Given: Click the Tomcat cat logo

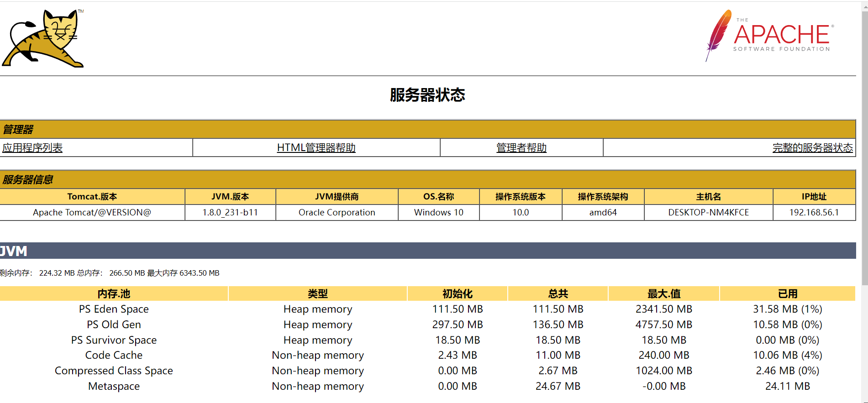Looking at the screenshot, I should coord(43,38).
